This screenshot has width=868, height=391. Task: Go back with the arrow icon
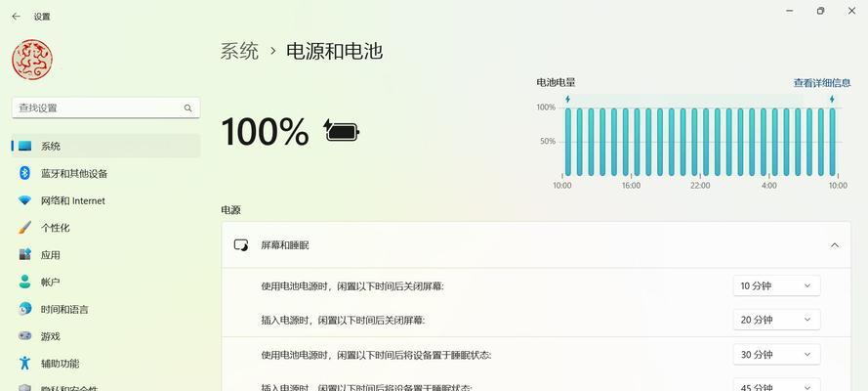[x=16, y=17]
